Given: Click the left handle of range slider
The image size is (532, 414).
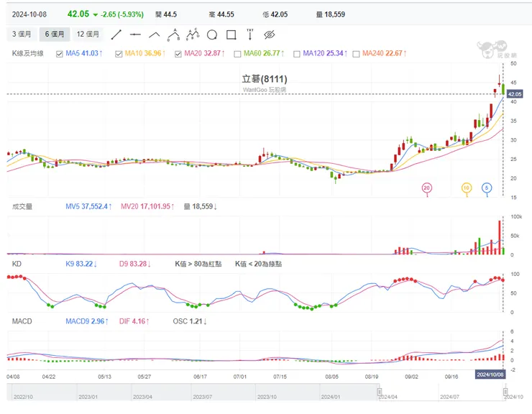Looking at the screenshot, I should click(x=380, y=392).
